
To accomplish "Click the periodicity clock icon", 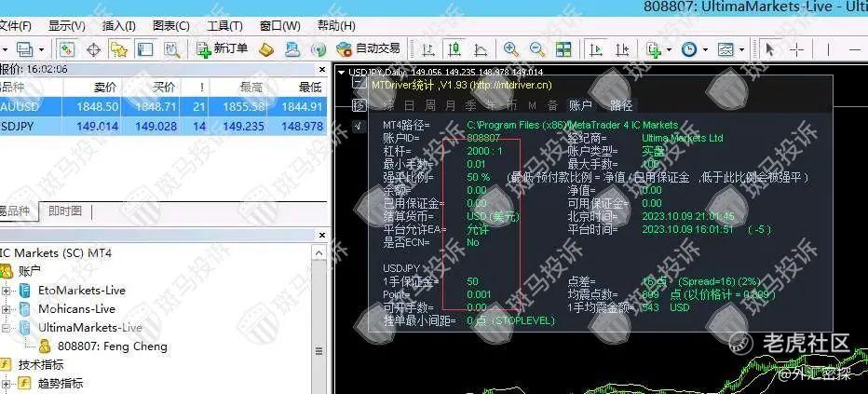I will (x=688, y=49).
